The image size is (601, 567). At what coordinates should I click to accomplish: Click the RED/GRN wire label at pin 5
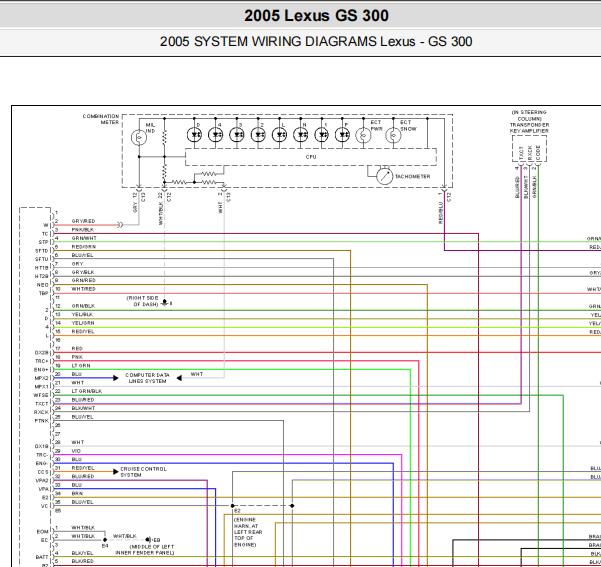coord(84,247)
